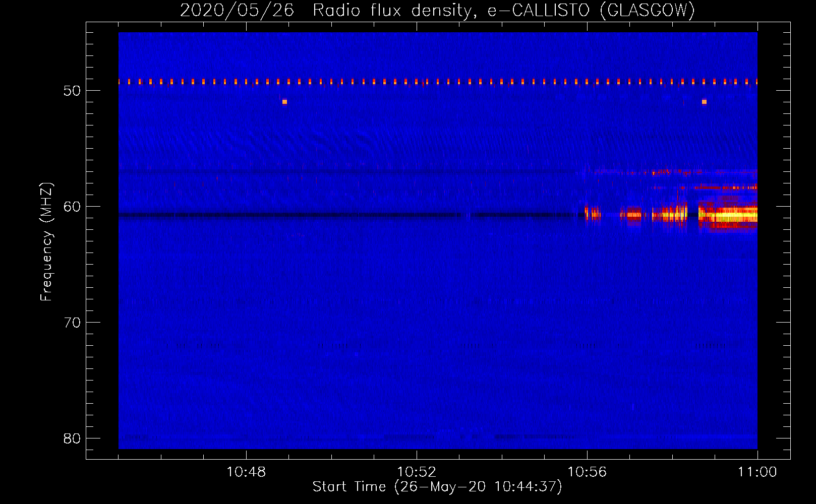Click the 10:52 time tick label

[x=417, y=472]
